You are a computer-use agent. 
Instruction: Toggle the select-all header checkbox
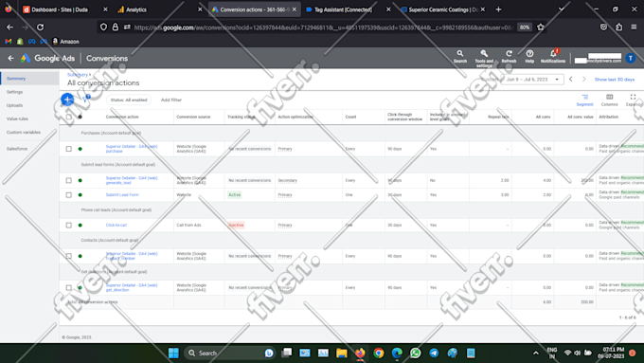click(69, 117)
